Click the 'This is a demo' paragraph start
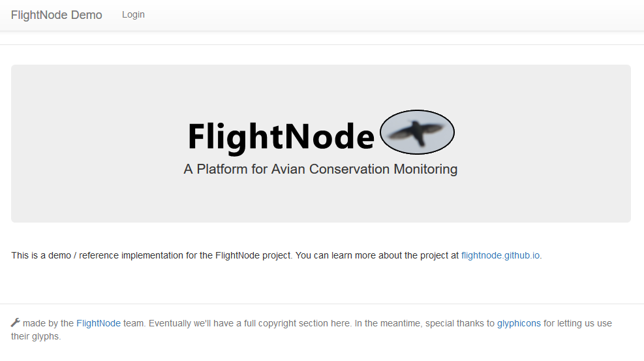 coord(41,255)
